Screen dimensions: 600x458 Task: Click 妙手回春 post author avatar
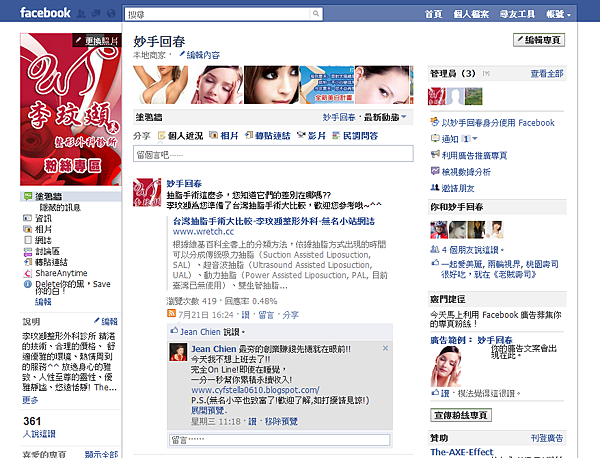pos(147,192)
